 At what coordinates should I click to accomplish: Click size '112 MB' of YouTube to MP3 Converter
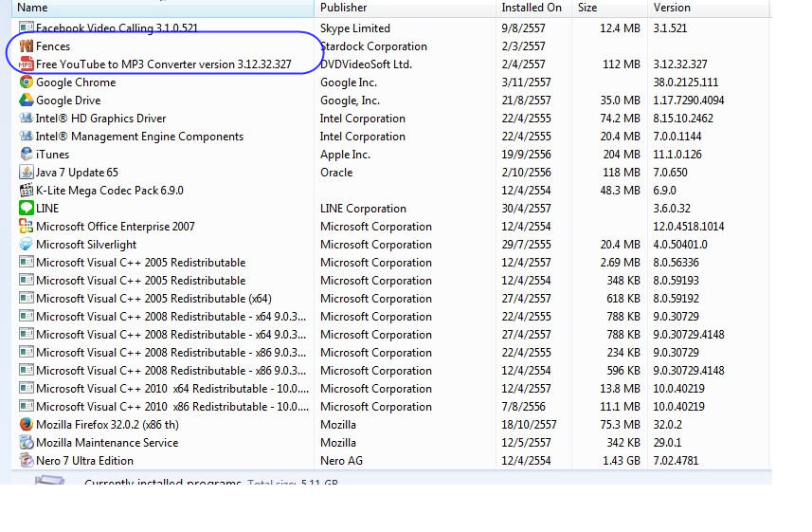pyautogui.click(x=622, y=64)
